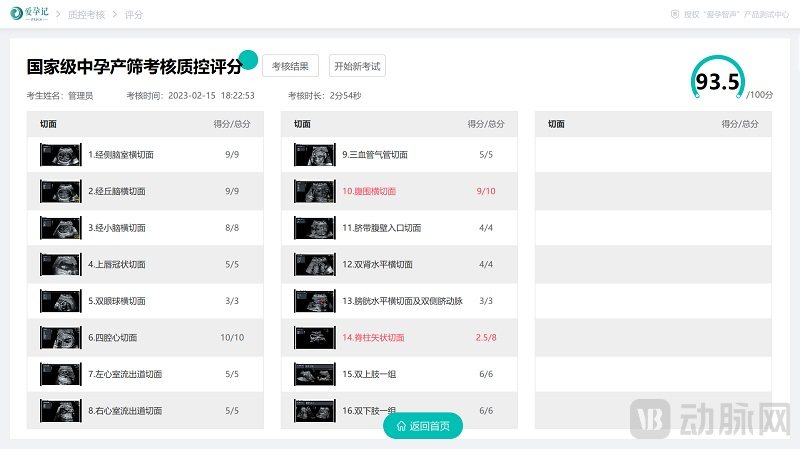Select the 3.经小脑横切面 row label
The width and height of the screenshot is (800, 449).
pos(117,228)
